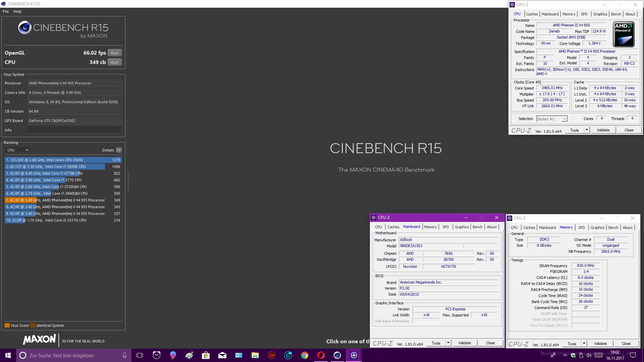Show hidden system tray icons

[x=565, y=355]
